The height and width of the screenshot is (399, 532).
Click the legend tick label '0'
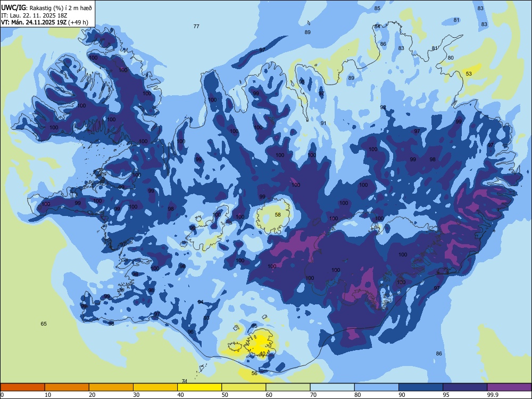pyautogui.click(x=2, y=395)
